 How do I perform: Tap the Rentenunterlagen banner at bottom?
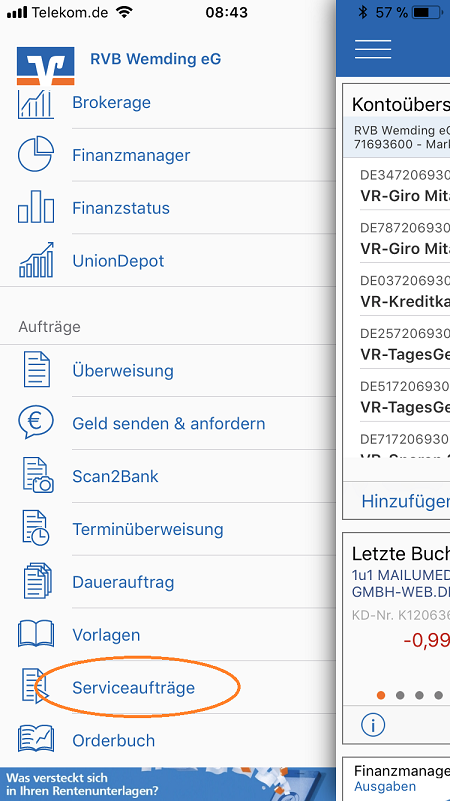168,784
